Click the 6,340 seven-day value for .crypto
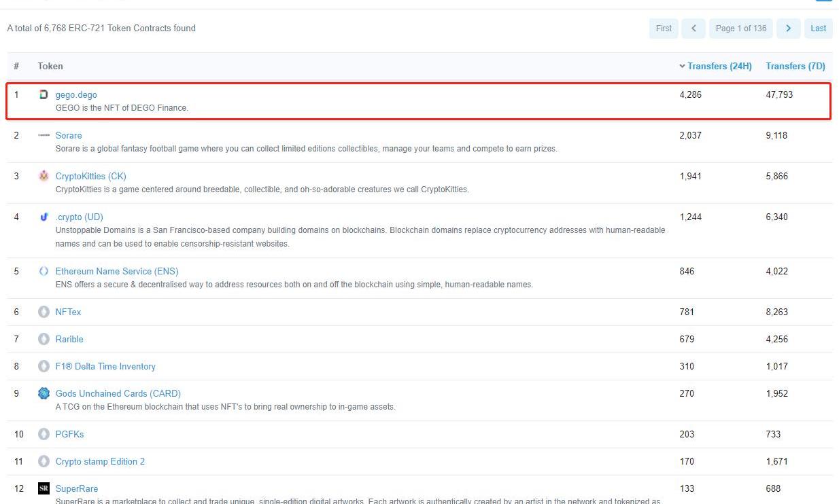 (776, 217)
